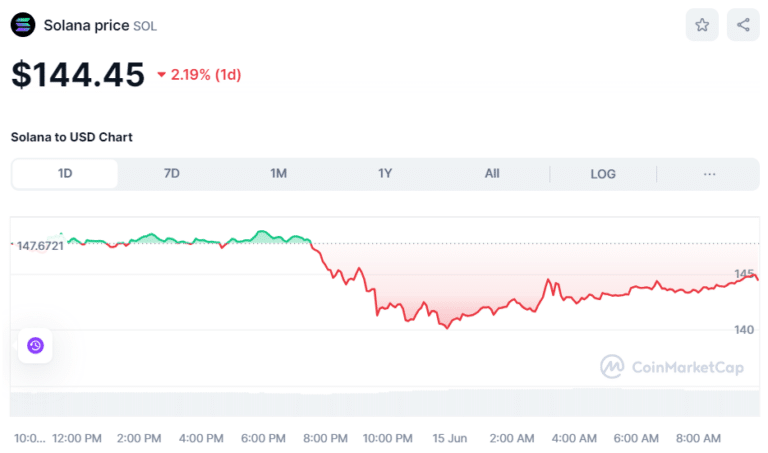Add Solana to watchlist with star icon
Image resolution: width=768 pixels, height=453 pixels.
(x=702, y=25)
